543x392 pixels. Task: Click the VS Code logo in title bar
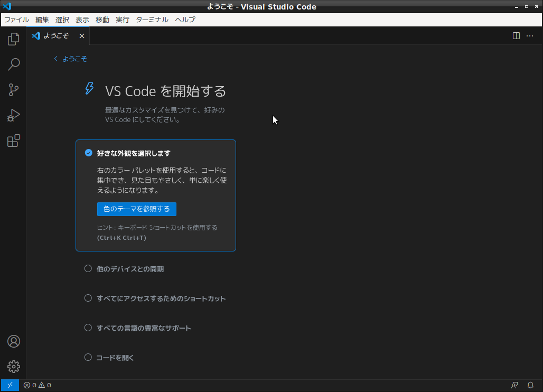7,6
